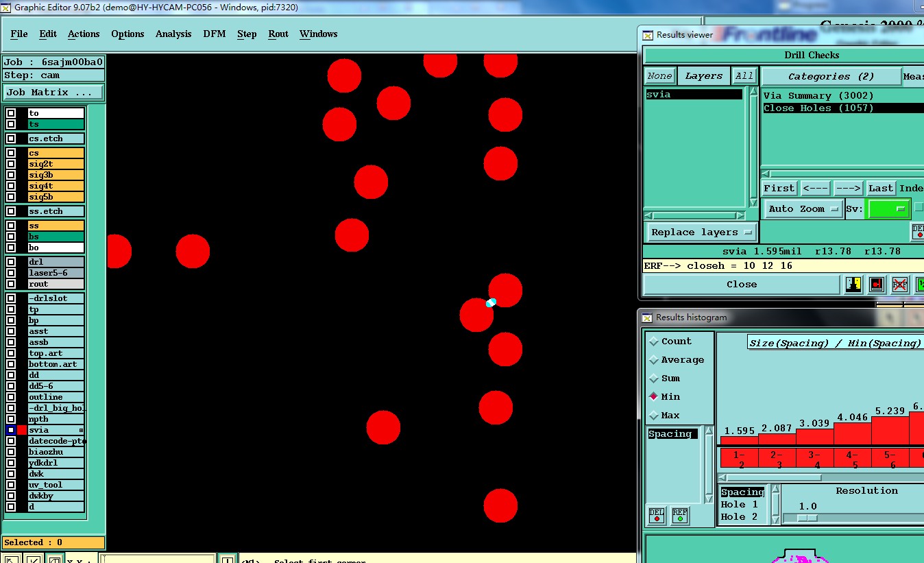The image size is (924, 563).
Task: Open the Windows menu
Action: pos(319,34)
